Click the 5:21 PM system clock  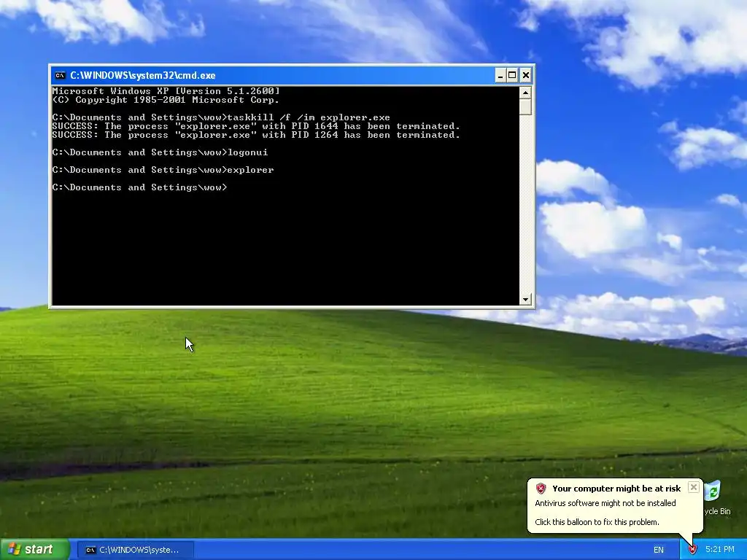pos(719,549)
